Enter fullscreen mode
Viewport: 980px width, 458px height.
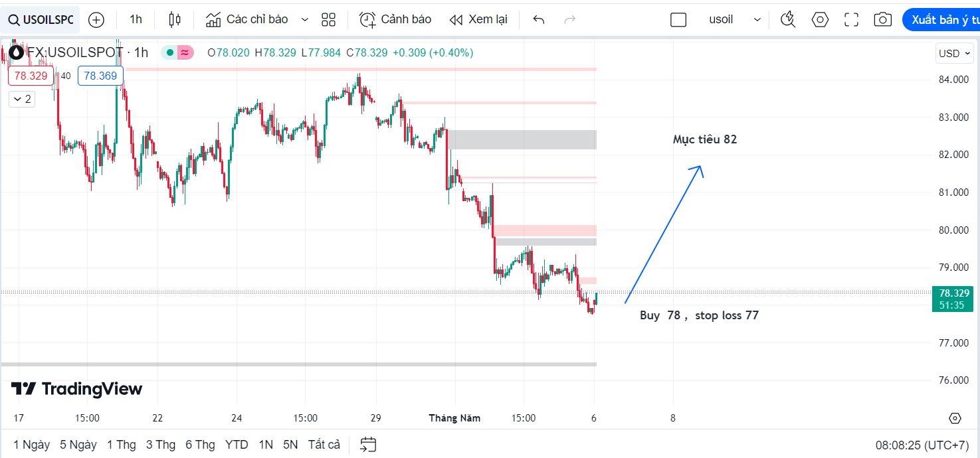(x=851, y=20)
